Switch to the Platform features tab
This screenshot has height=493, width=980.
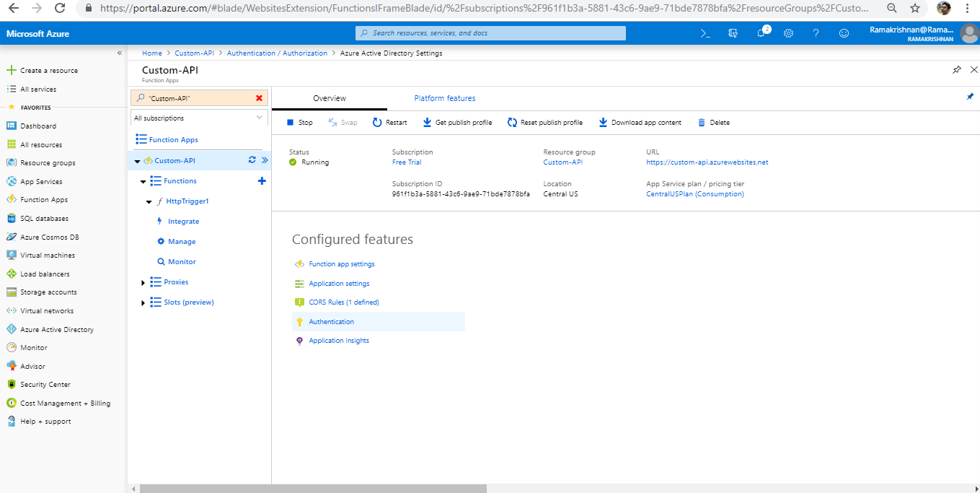445,98
